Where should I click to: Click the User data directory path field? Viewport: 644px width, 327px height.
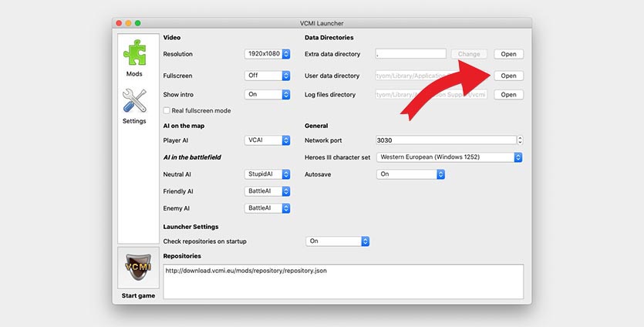(x=431, y=76)
